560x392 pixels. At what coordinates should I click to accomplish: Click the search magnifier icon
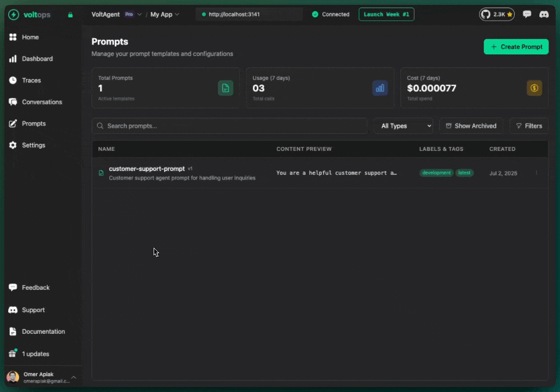click(x=100, y=126)
